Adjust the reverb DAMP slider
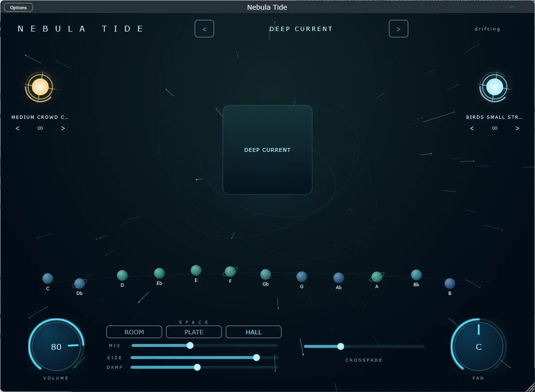This screenshot has height=392, width=535. click(x=204, y=367)
